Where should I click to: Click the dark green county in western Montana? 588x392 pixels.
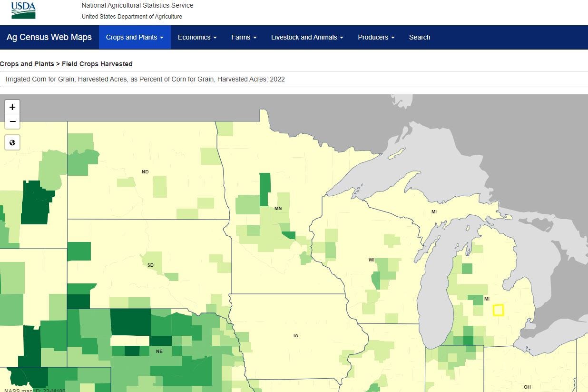[x=36, y=202]
